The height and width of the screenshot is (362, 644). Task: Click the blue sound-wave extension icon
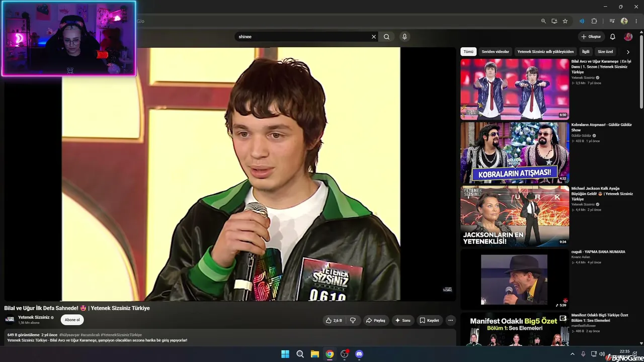coord(582,21)
